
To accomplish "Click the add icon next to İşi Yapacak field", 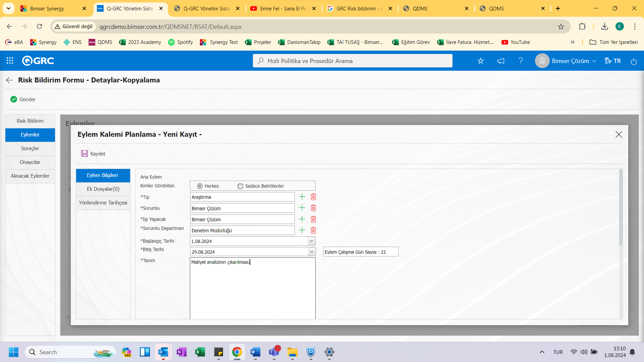I will [x=302, y=219].
